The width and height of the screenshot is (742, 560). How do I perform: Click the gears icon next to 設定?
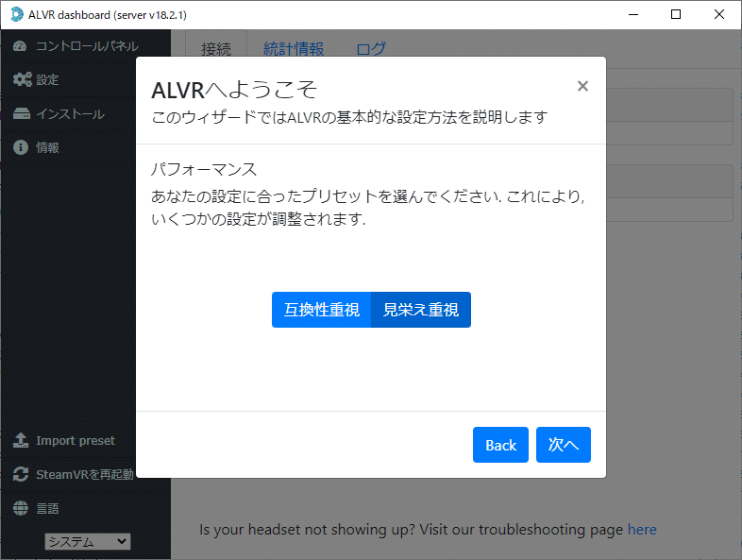point(22,79)
